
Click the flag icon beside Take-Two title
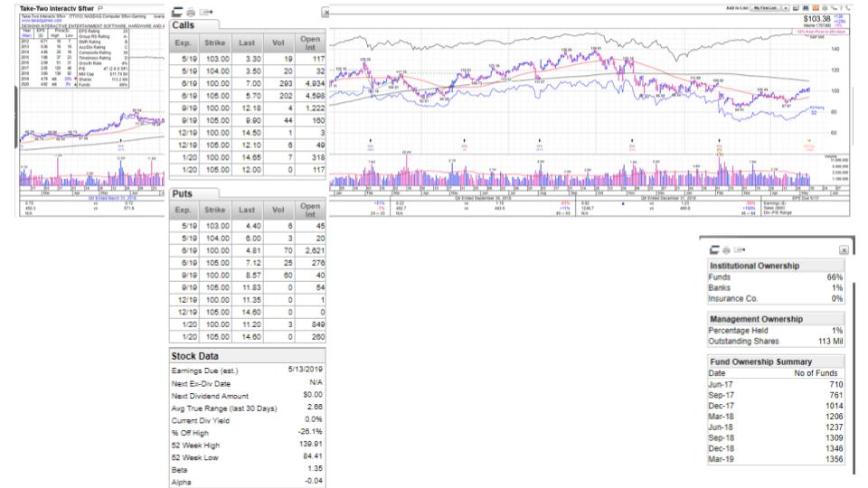[100, 9]
